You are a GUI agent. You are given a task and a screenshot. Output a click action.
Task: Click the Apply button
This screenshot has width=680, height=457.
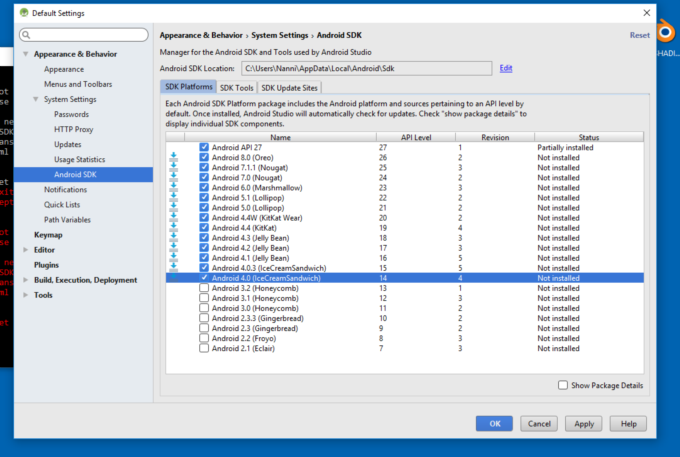coord(584,424)
